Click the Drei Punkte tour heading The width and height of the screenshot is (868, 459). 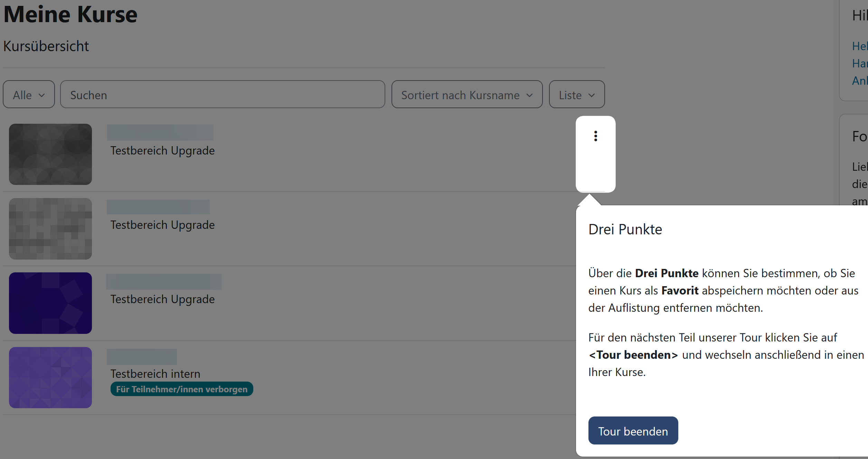(625, 230)
